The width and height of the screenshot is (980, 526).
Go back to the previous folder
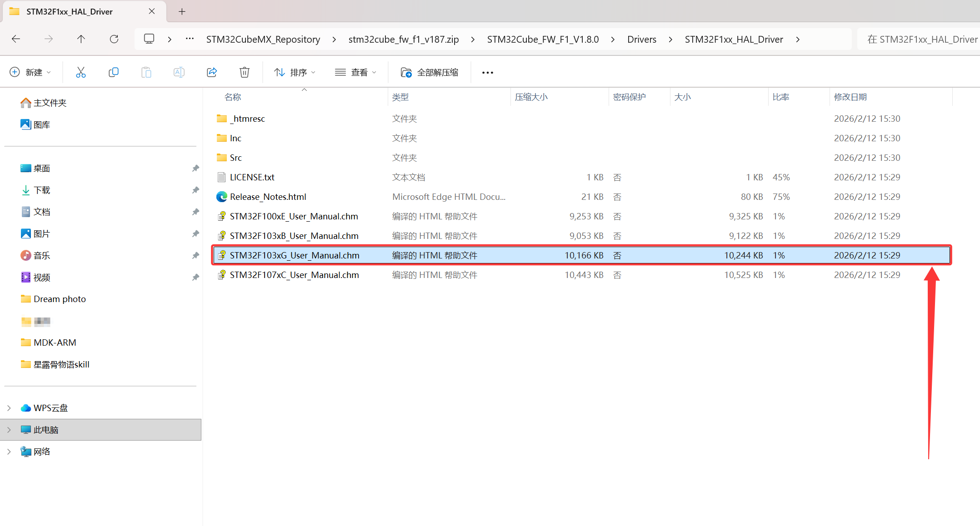[16, 39]
